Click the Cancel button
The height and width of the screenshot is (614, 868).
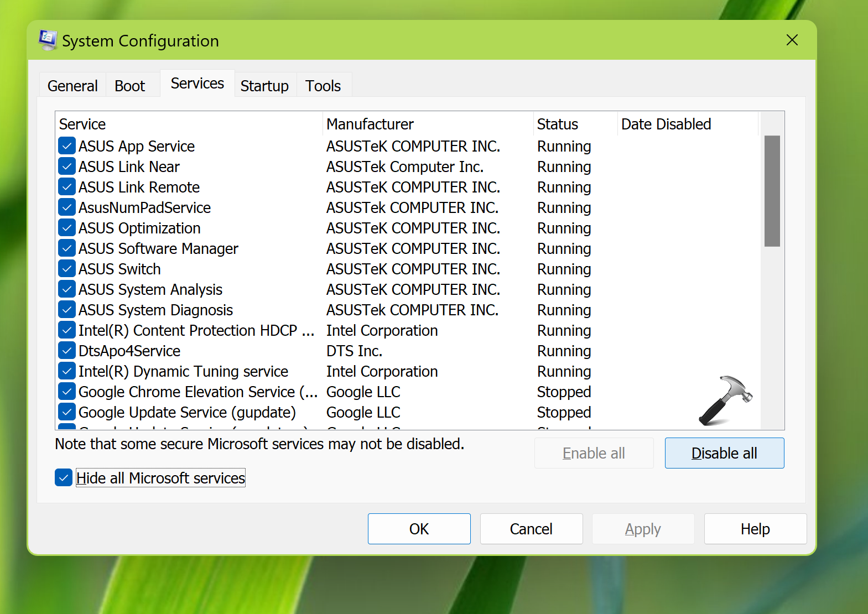(531, 529)
